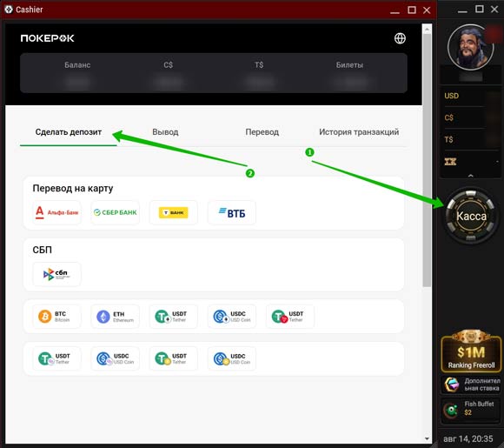This screenshot has height=448, width=504.
Task: Choose Alfa-Bank card transfer option
Action: [56, 212]
